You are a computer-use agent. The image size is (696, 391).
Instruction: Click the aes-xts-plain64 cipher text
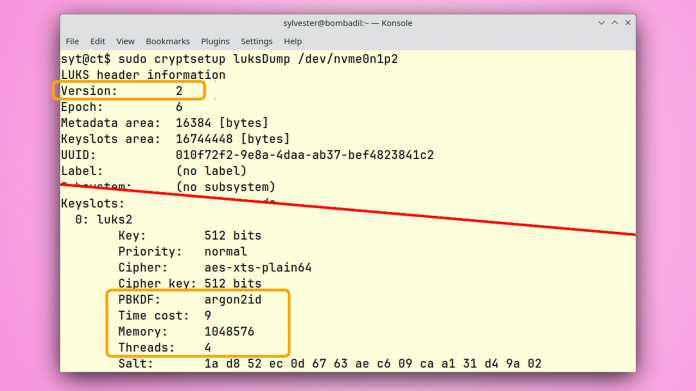pyautogui.click(x=258, y=268)
